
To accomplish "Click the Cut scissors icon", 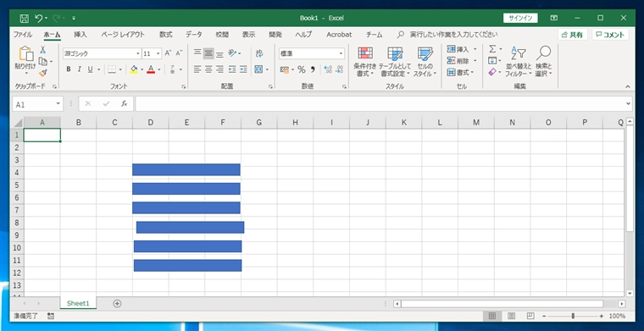I will (x=42, y=50).
